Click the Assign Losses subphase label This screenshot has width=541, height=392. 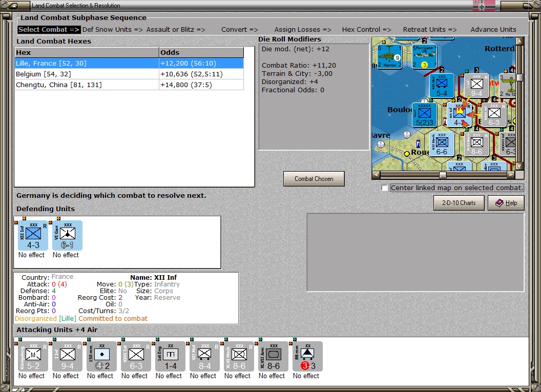click(x=303, y=30)
